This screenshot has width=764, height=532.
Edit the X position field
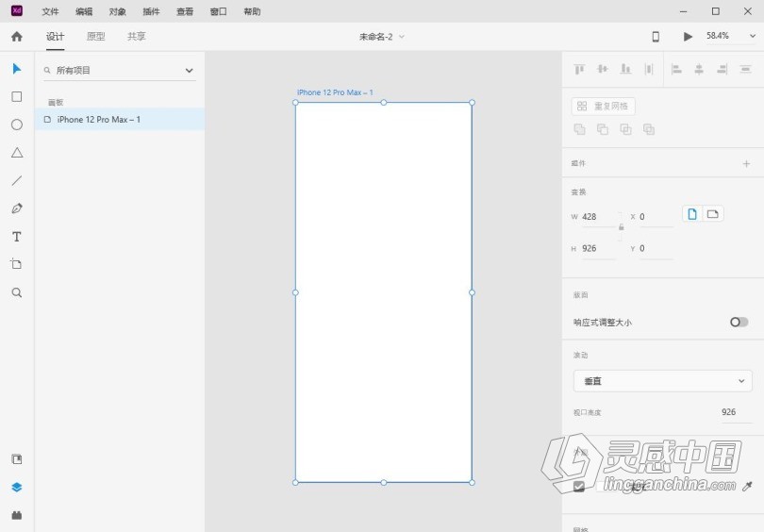click(656, 217)
